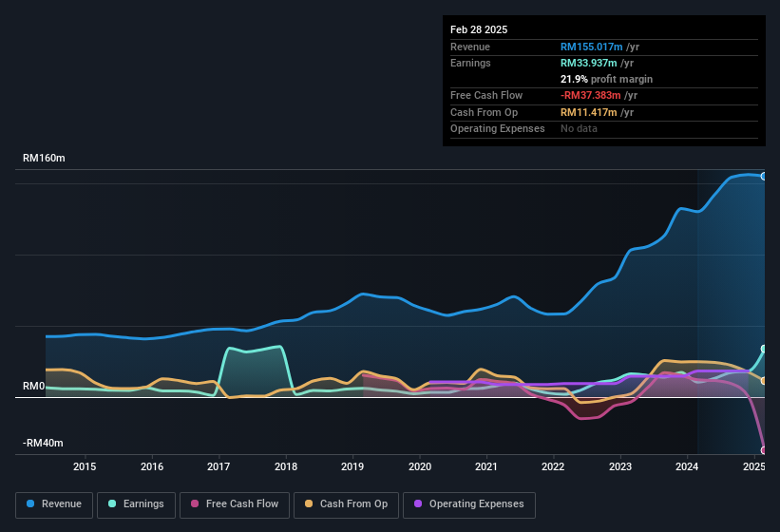The height and width of the screenshot is (532, 780).
Task: Click the orange Cash From Op endpoint marker
Action: point(764,381)
